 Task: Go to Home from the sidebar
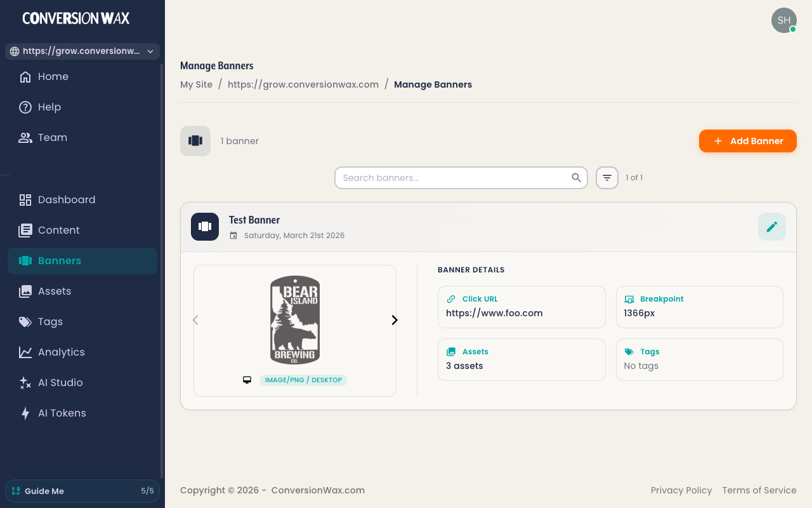(x=53, y=76)
